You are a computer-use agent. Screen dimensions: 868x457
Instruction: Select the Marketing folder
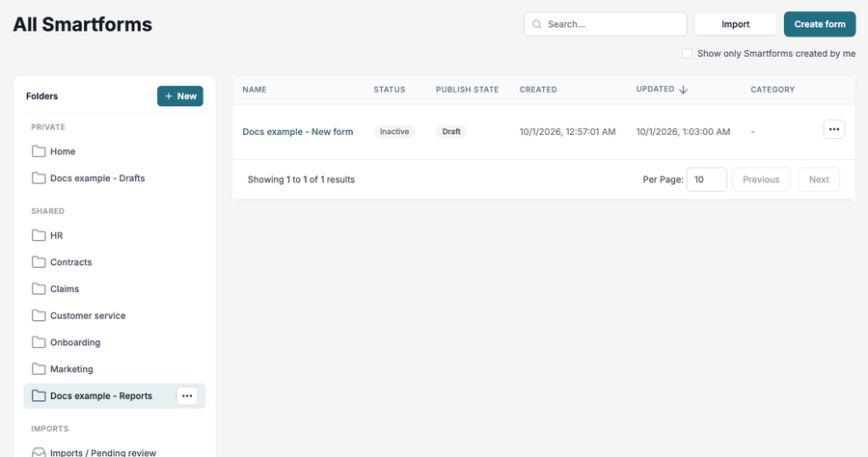pos(115,369)
